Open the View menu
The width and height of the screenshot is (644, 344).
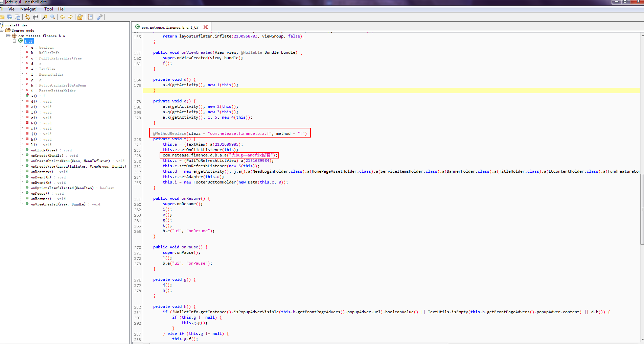(11, 9)
